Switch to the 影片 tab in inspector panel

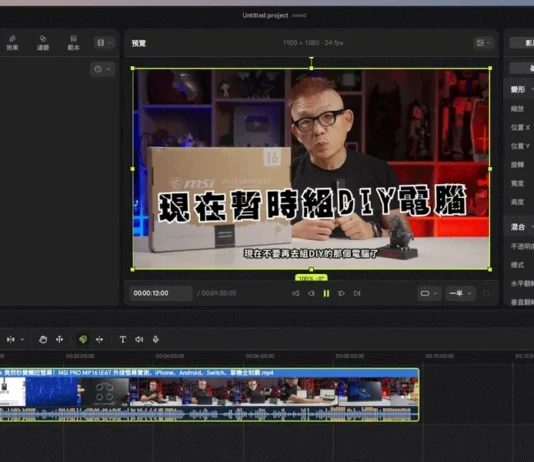(x=522, y=43)
